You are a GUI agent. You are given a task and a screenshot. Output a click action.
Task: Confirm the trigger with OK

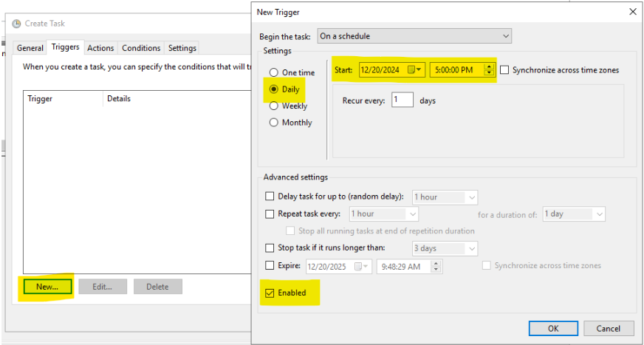tap(553, 329)
